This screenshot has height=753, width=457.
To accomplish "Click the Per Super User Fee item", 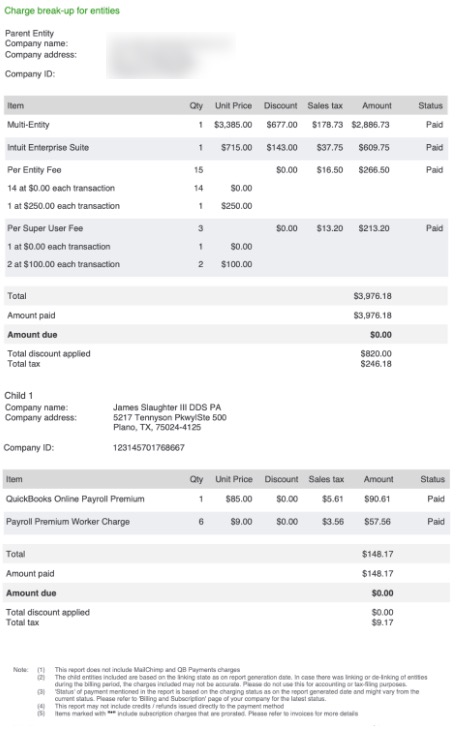I will 45,228.
